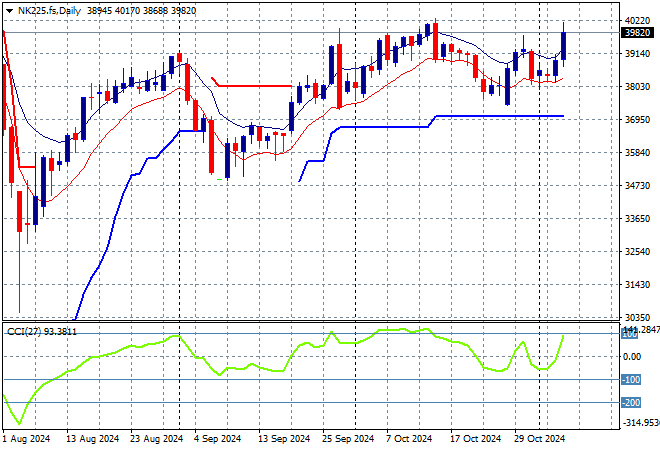Click the current price tag 39820

point(638,32)
